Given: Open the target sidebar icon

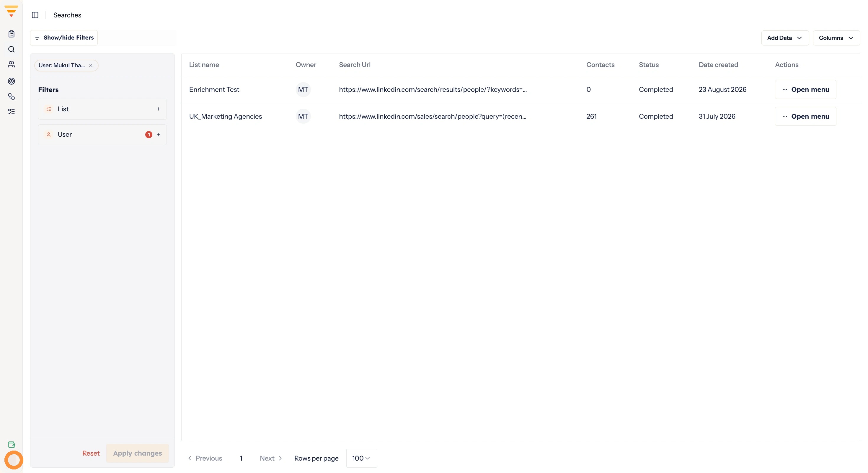Looking at the screenshot, I should click(12, 81).
